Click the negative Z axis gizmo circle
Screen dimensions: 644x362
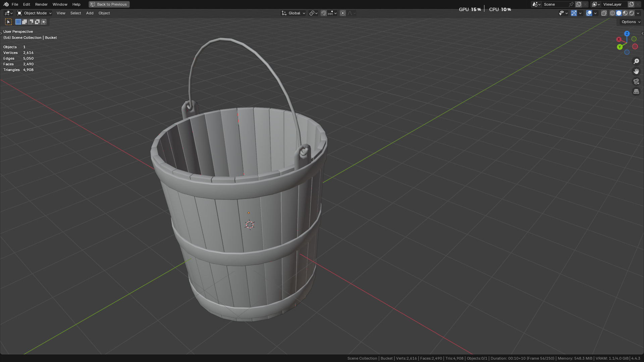point(627,52)
